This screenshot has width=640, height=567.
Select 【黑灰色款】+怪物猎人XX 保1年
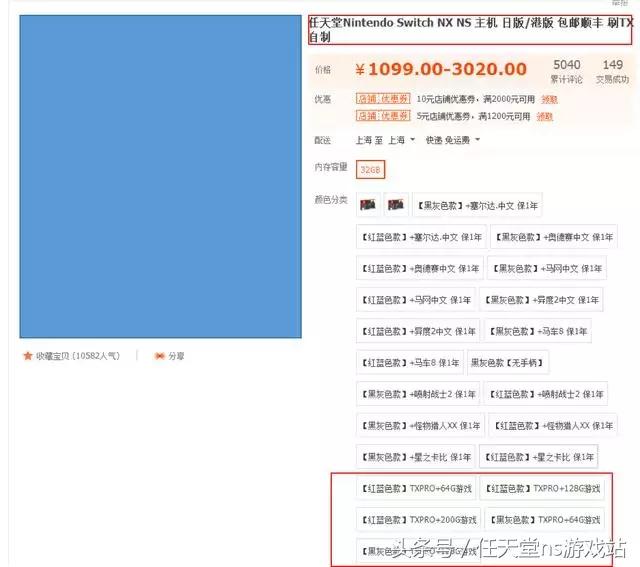[421, 425]
